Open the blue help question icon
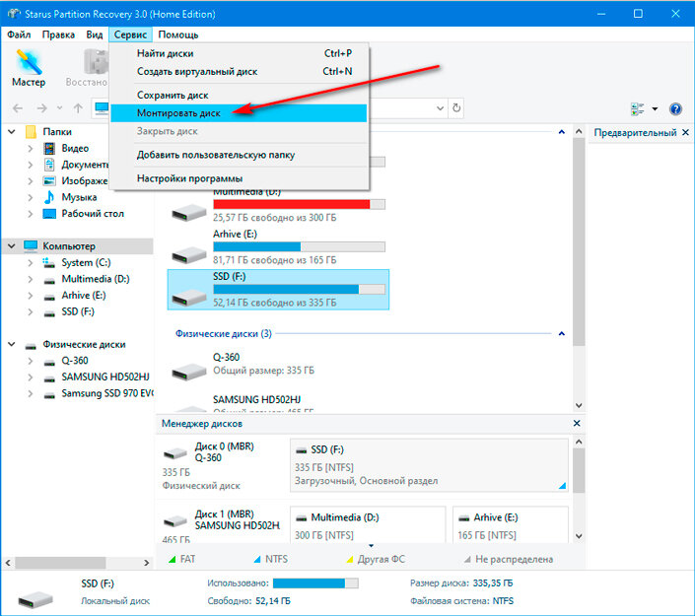Viewport: 695px width, 616px height. 675,108
